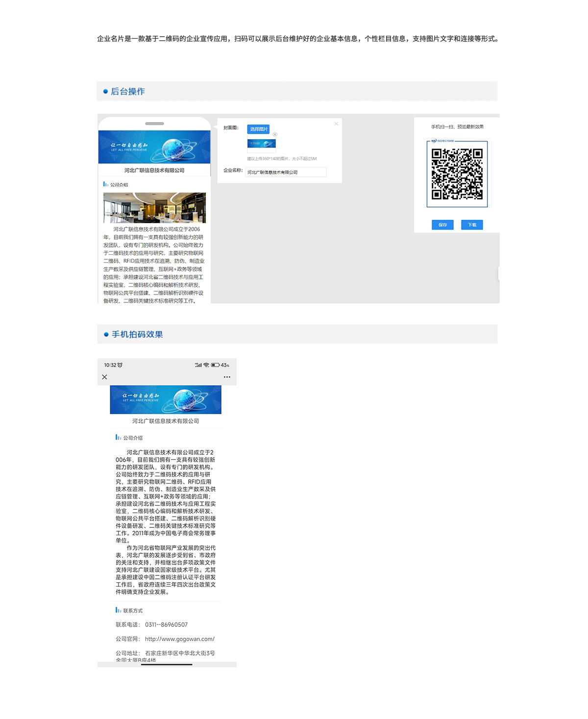588x719 pixels.
Task: Click the 封面图 label
Action: coord(231,127)
